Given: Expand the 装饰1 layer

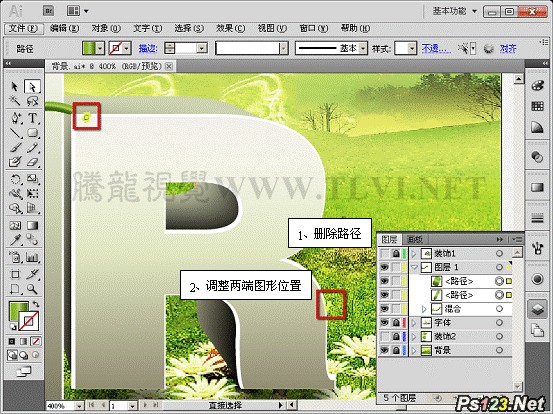Looking at the screenshot, I should (414, 253).
